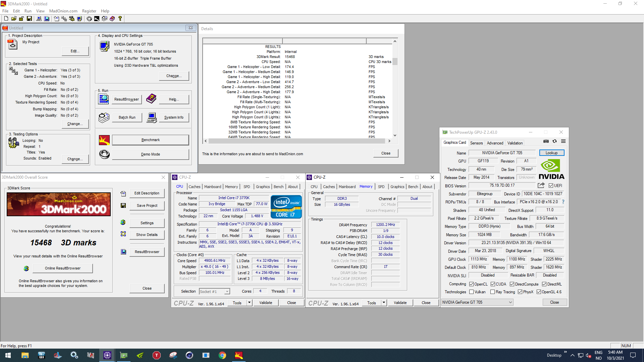This screenshot has height=362, width=644.
Task: Enable the Ray Tracing checkbox
Action: (492, 292)
